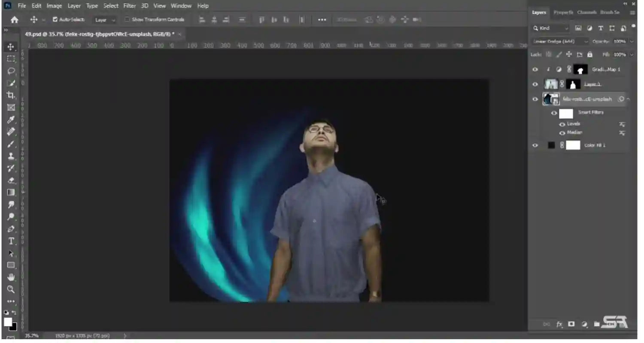Select the Lasso tool
The height and width of the screenshot is (343, 644).
[11, 71]
